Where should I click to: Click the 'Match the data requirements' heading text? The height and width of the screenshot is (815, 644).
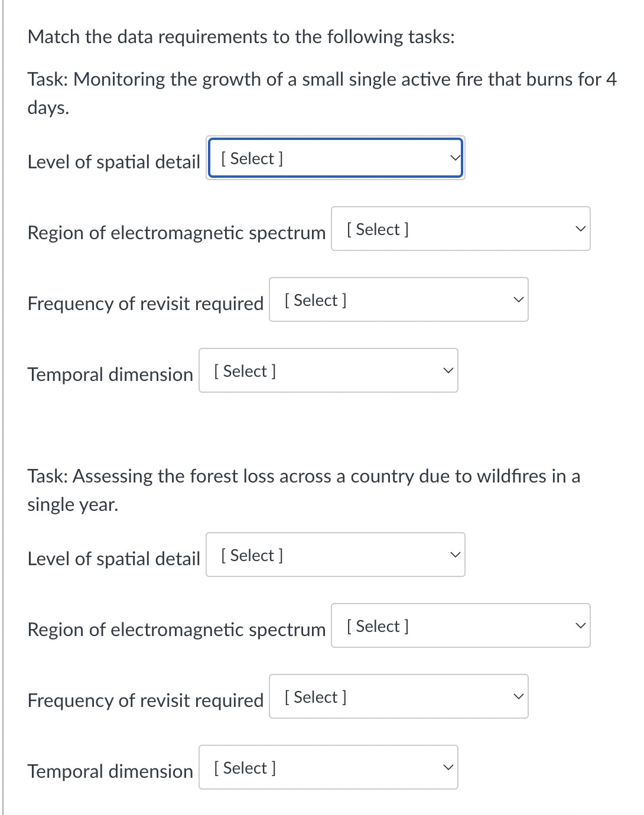pyautogui.click(x=241, y=37)
